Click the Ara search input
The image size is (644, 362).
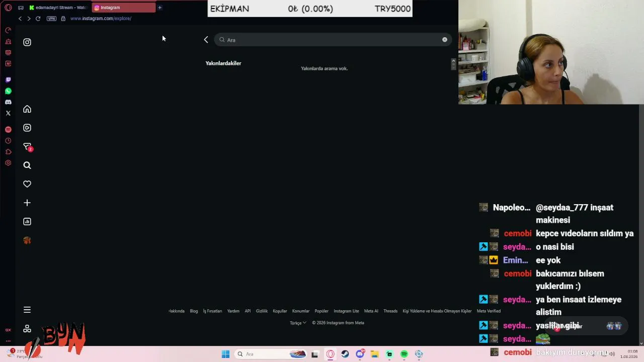coord(333,40)
